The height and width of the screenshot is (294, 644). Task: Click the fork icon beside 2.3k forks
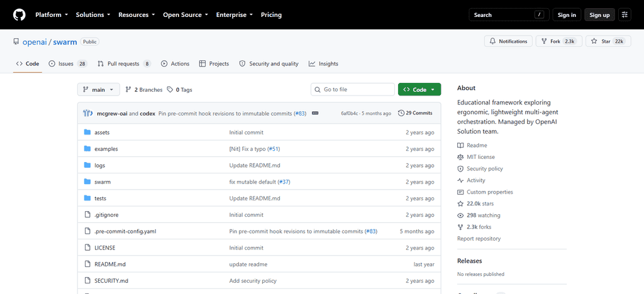460,227
